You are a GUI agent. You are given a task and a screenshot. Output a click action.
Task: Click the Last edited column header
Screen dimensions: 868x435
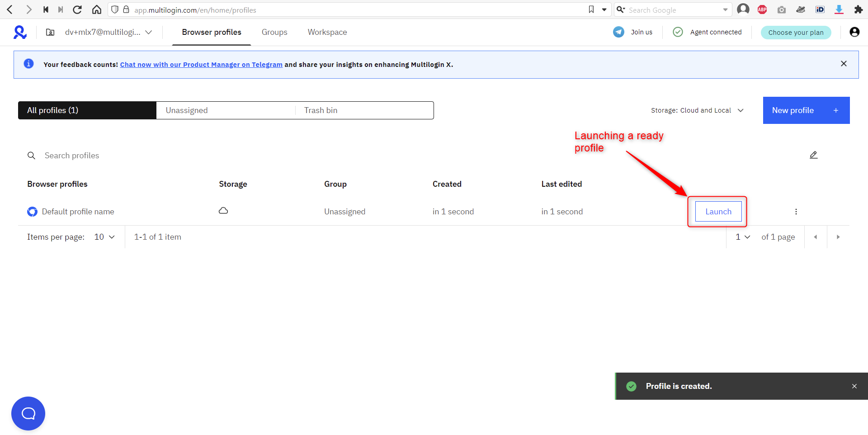coord(562,184)
